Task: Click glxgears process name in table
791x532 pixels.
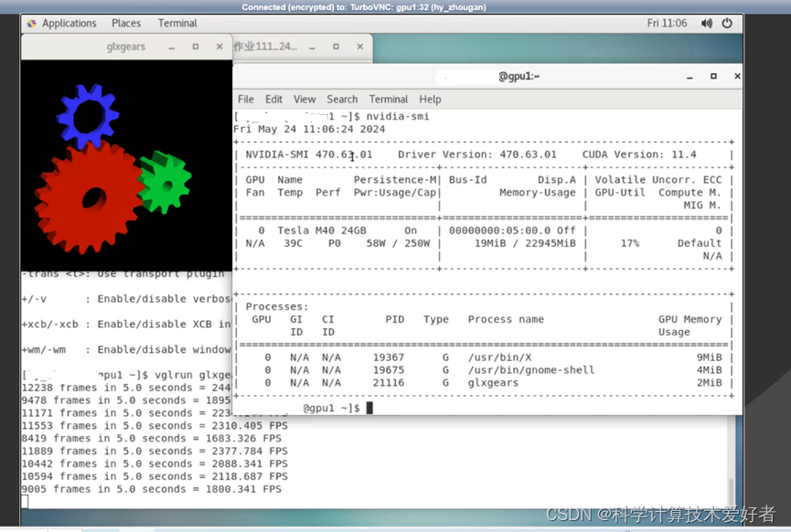Action: coord(493,383)
